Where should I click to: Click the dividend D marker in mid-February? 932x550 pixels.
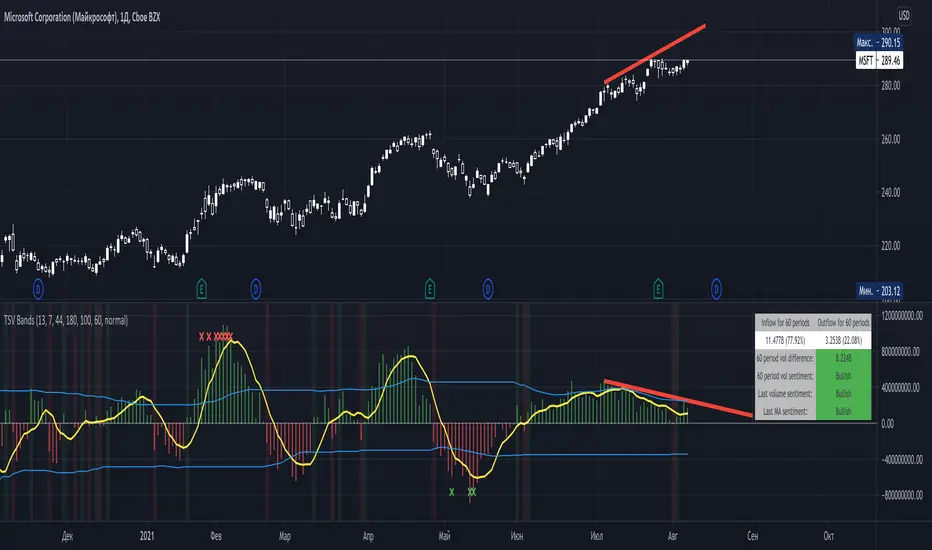tap(256, 290)
